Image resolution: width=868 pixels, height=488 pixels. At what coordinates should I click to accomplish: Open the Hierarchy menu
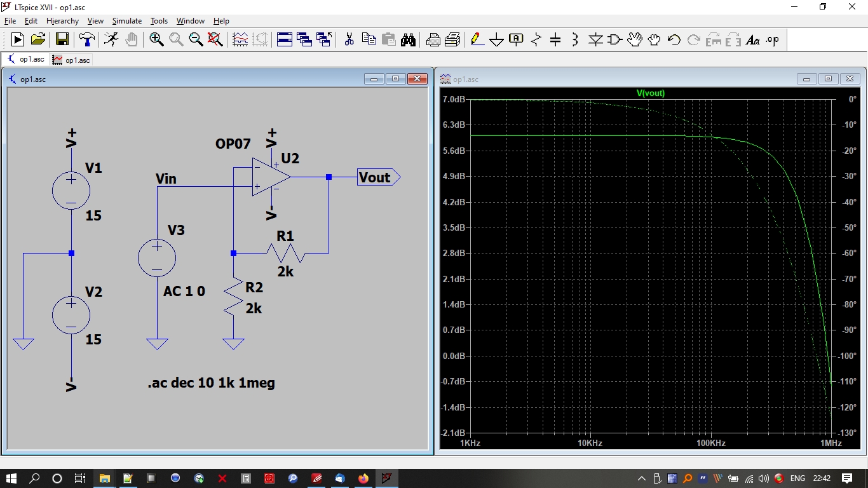pyautogui.click(x=62, y=21)
